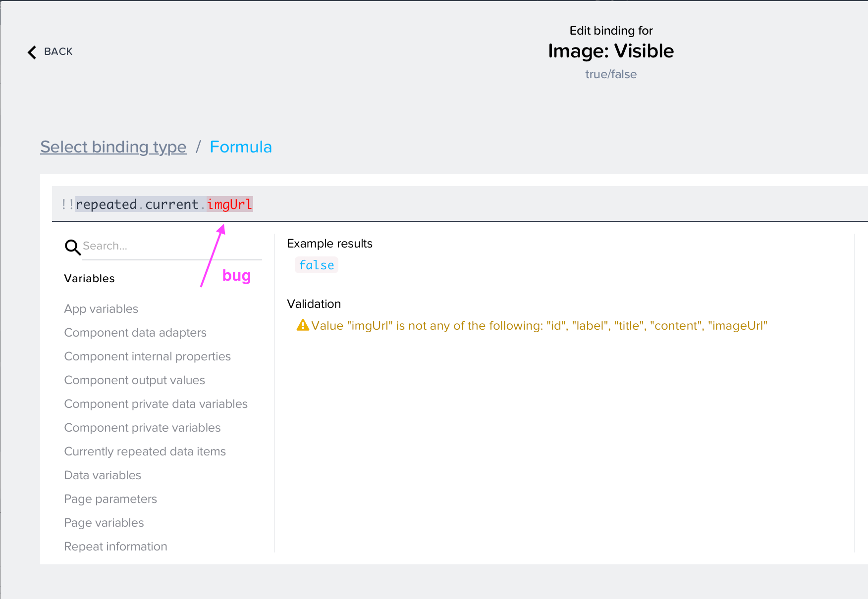This screenshot has width=868, height=599.
Task: Click the 'repeated' token in formula
Action: click(106, 204)
